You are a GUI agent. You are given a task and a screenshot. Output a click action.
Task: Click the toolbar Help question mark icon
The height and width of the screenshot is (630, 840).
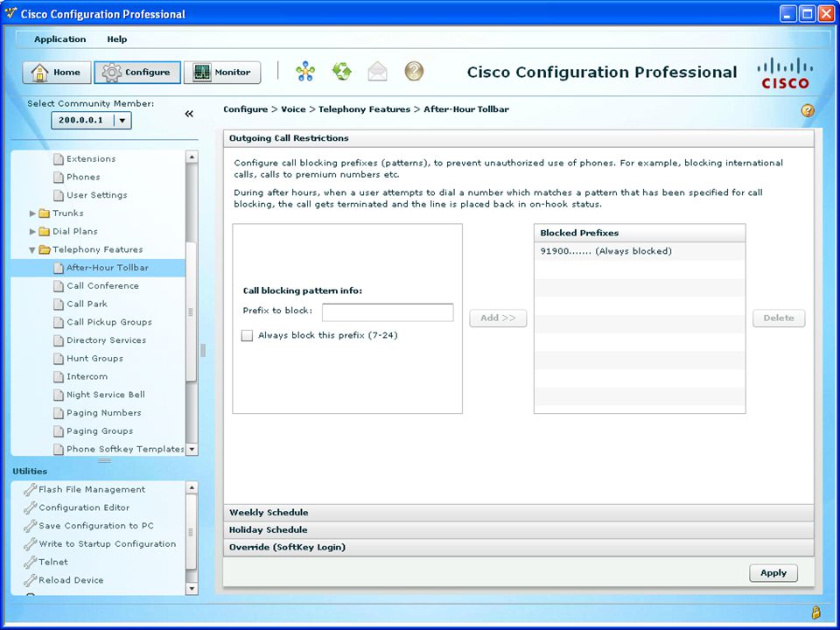[414, 71]
